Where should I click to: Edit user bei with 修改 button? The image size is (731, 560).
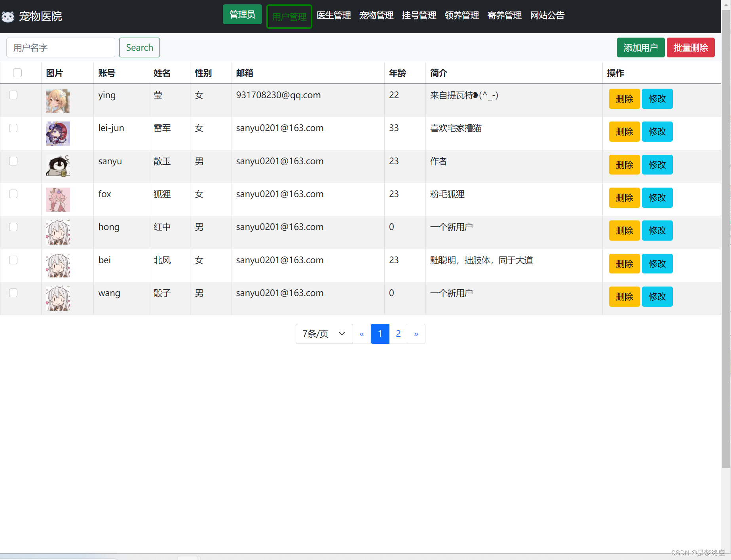pos(657,264)
